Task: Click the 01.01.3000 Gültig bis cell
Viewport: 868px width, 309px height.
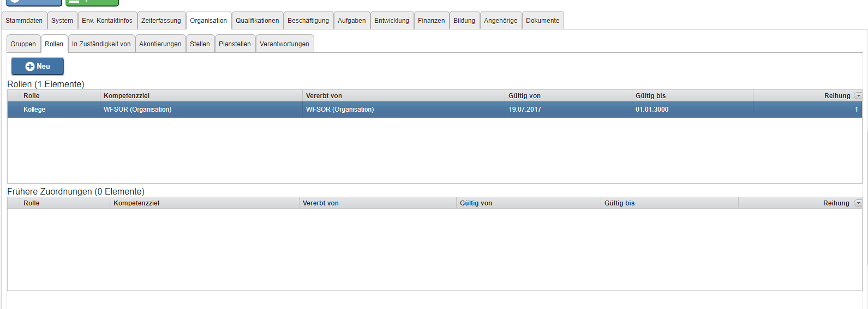Action: point(652,110)
